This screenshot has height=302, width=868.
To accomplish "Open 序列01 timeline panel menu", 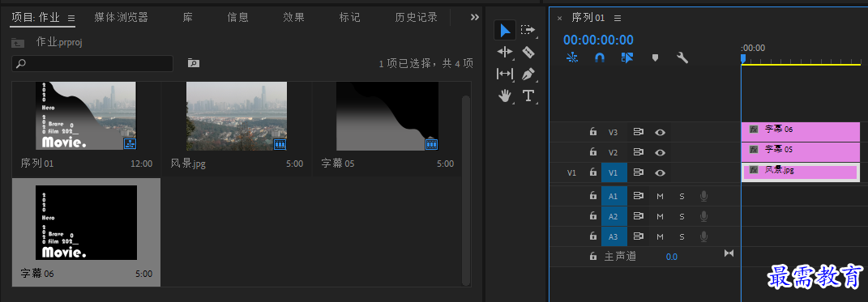I will [x=618, y=18].
